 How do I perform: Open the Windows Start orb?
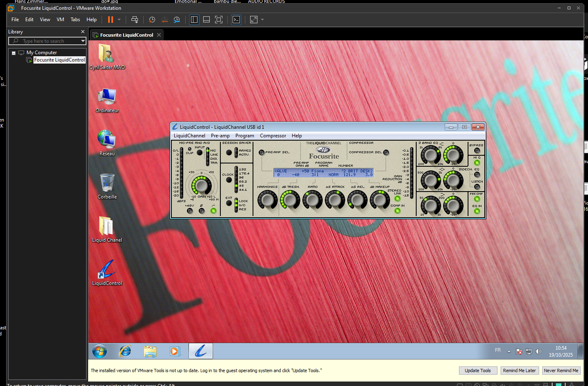[100, 351]
